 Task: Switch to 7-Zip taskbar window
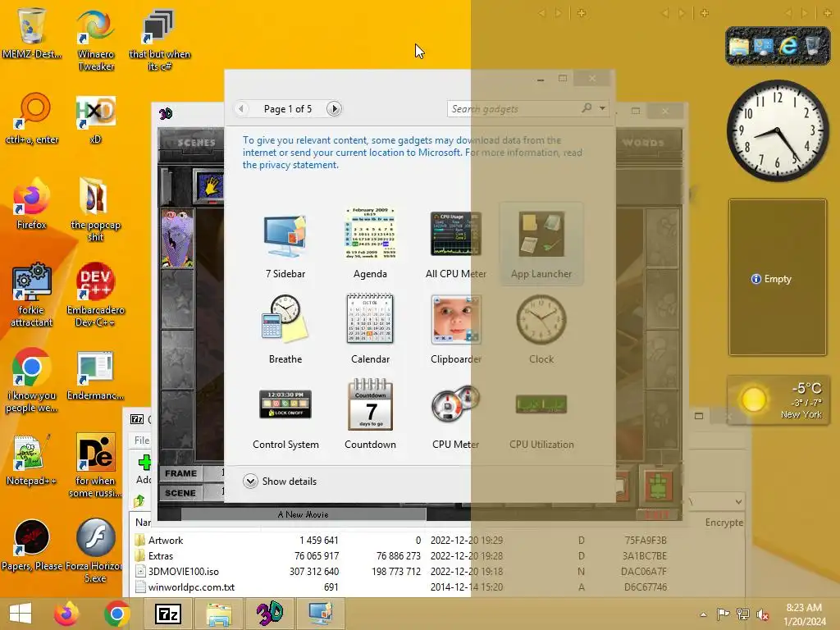pos(167,614)
